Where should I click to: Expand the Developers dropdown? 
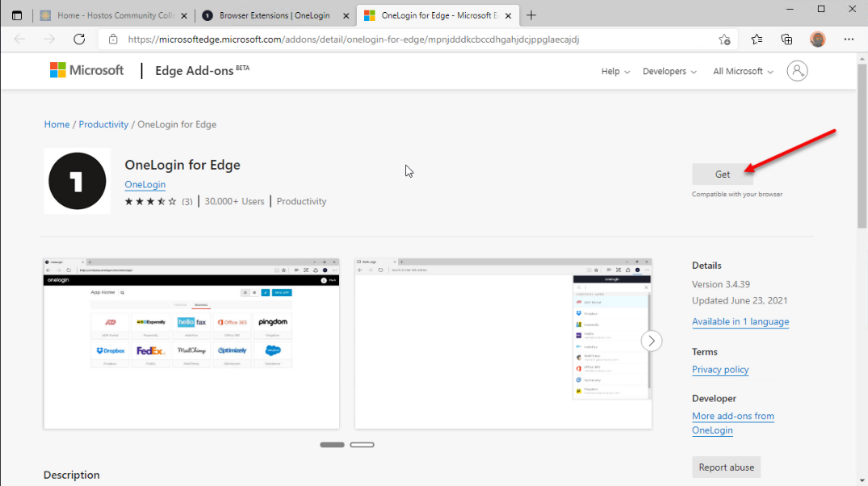(669, 71)
